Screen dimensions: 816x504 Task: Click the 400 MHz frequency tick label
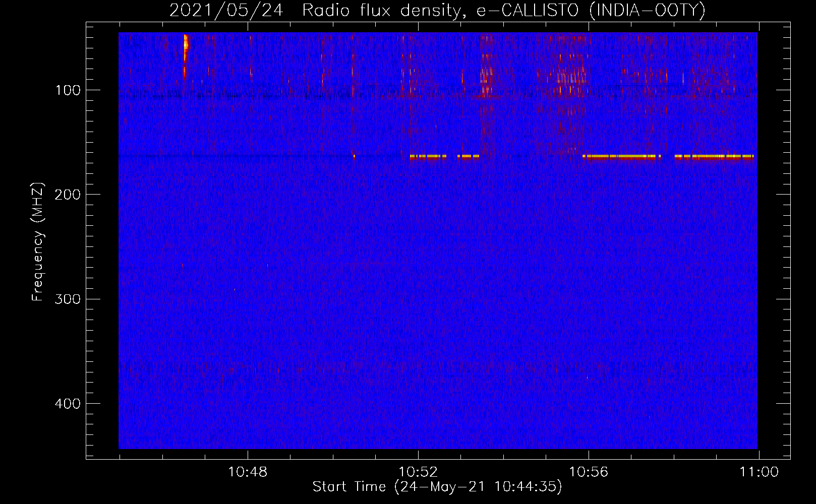[x=68, y=404]
